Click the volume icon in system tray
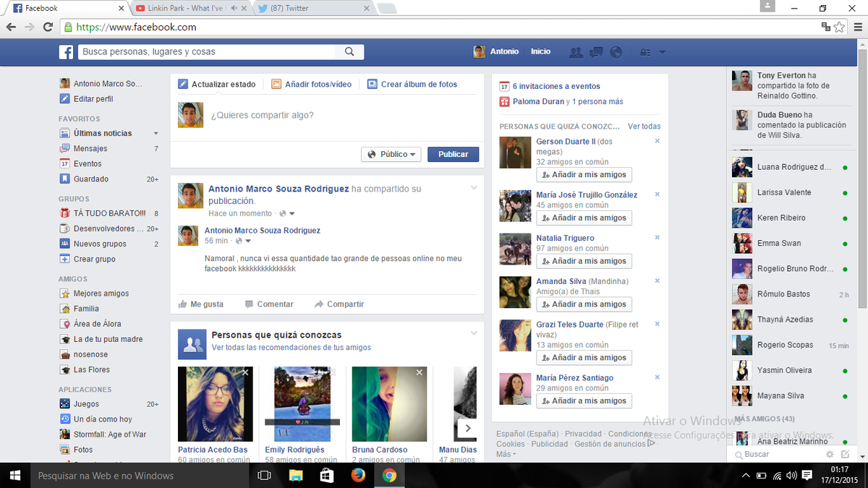 [791, 475]
